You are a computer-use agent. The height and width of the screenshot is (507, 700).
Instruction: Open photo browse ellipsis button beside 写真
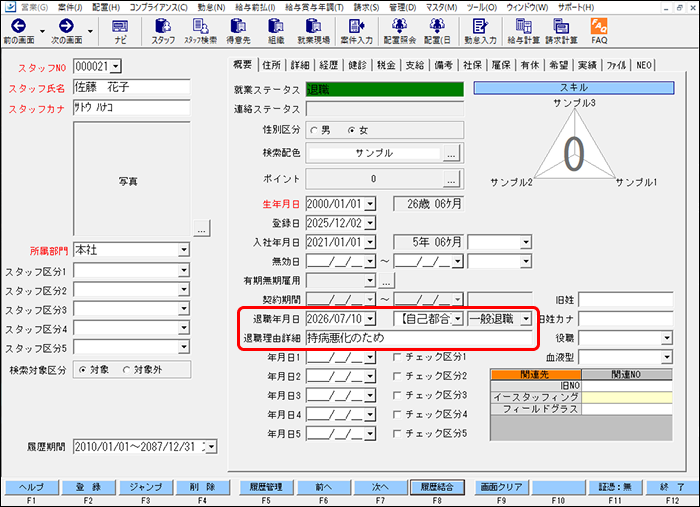point(202,229)
